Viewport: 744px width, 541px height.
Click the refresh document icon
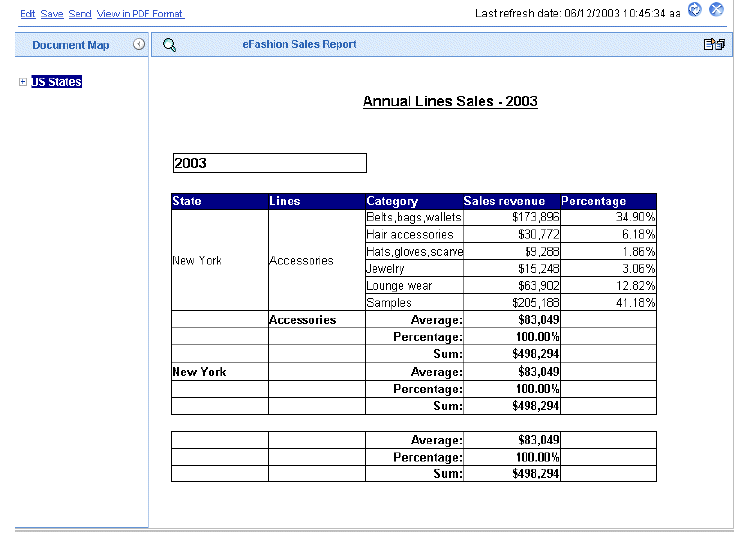tap(694, 9)
